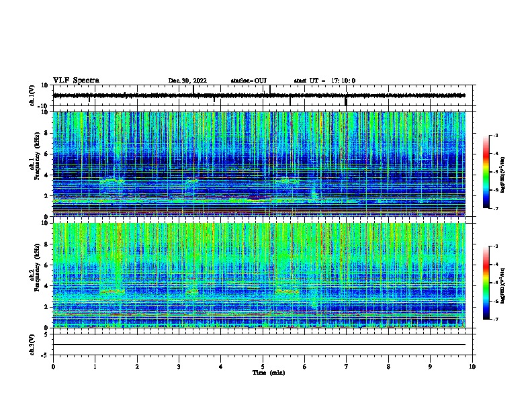Click time axis tick label "8"
532x411 pixels.
388,367
